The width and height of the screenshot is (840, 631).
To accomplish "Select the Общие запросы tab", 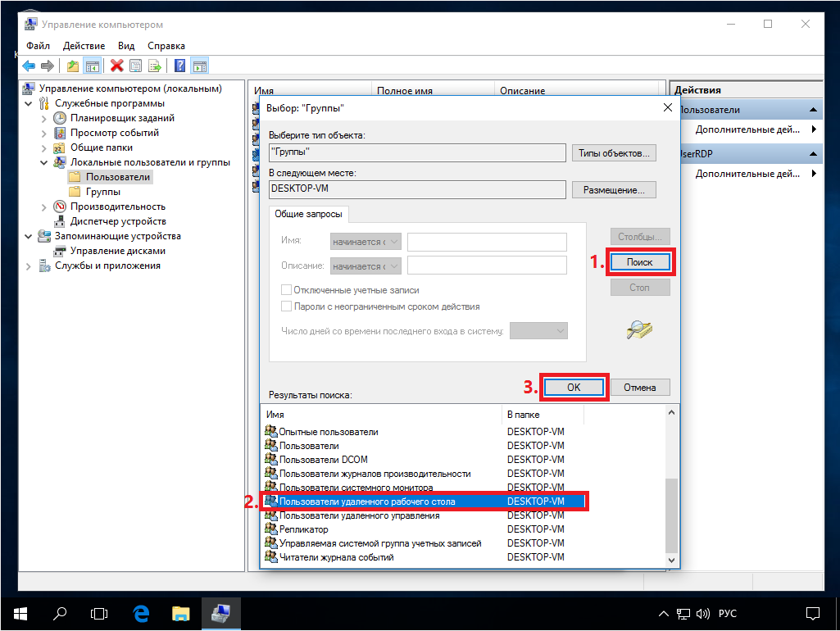I will pyautogui.click(x=310, y=214).
